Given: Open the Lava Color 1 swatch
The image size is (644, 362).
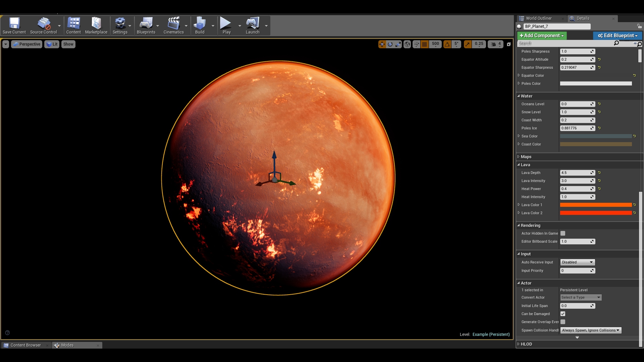Looking at the screenshot, I should tap(596, 205).
